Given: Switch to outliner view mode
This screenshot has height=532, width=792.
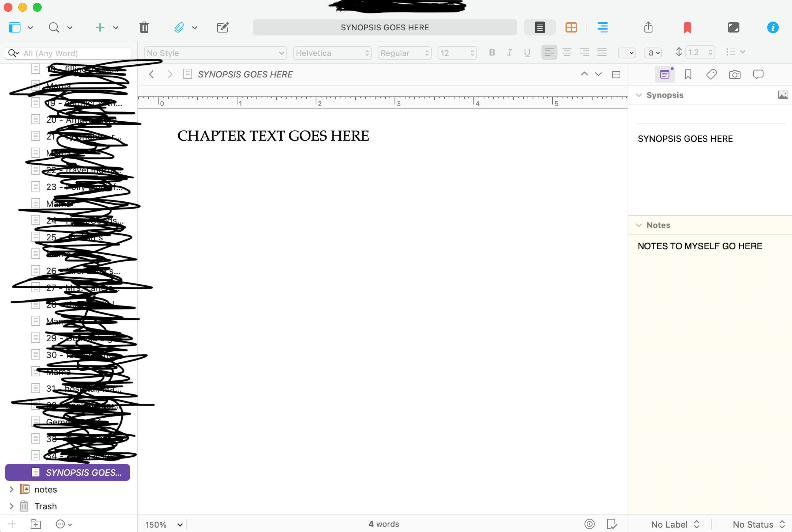Looking at the screenshot, I should coord(602,27).
